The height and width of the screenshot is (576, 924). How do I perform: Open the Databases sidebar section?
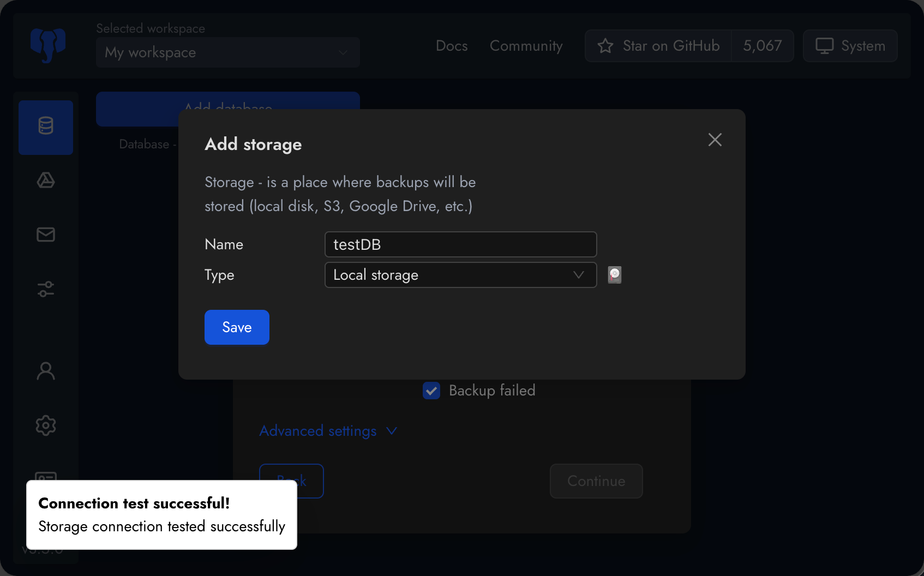(x=46, y=127)
